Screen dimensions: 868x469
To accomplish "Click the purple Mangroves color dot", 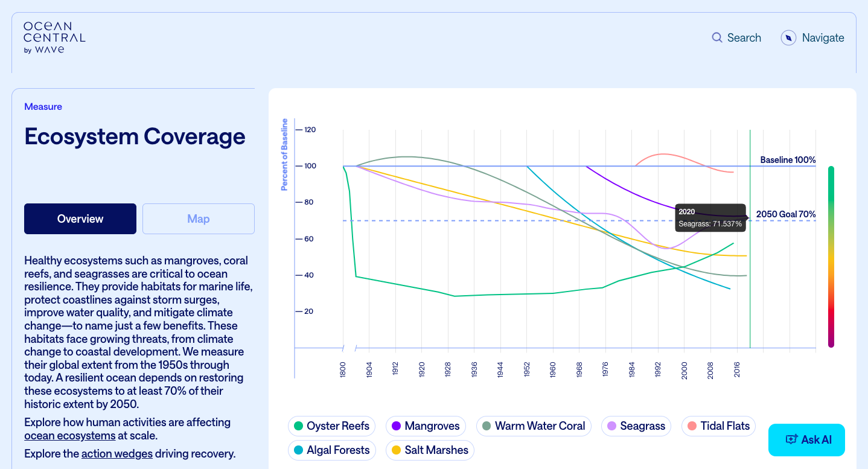I will [x=396, y=426].
